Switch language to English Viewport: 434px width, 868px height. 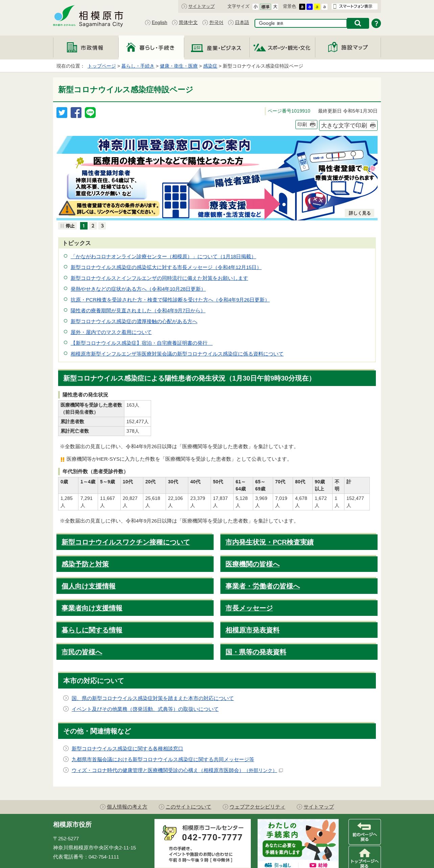pyautogui.click(x=159, y=23)
